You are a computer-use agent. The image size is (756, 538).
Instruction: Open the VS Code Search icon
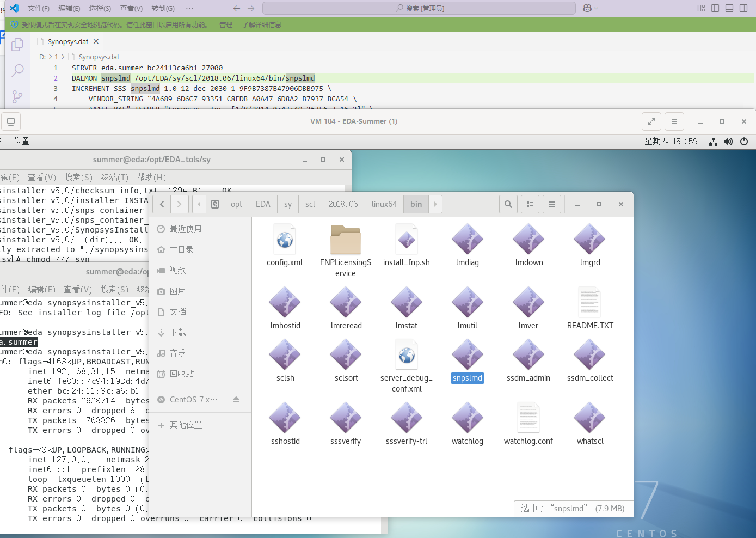click(x=17, y=70)
